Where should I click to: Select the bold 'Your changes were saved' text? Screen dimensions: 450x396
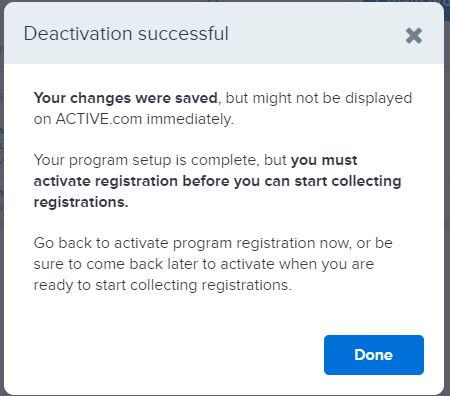click(x=126, y=98)
